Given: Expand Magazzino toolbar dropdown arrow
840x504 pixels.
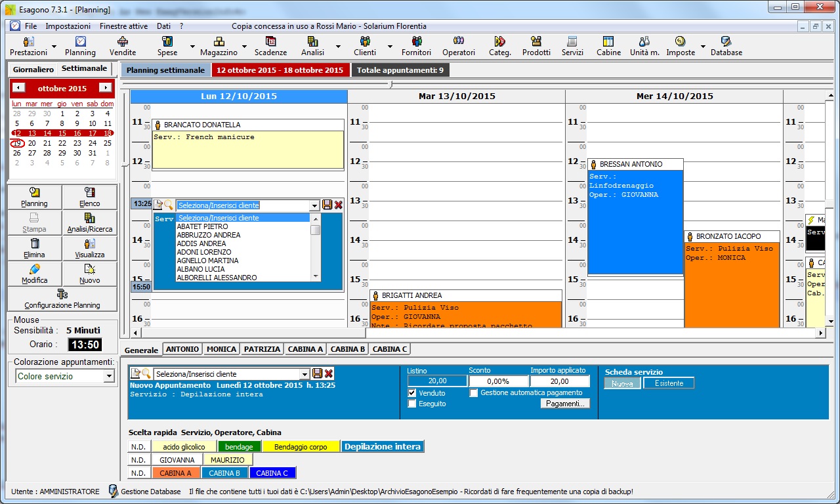Looking at the screenshot, I should click(243, 47).
